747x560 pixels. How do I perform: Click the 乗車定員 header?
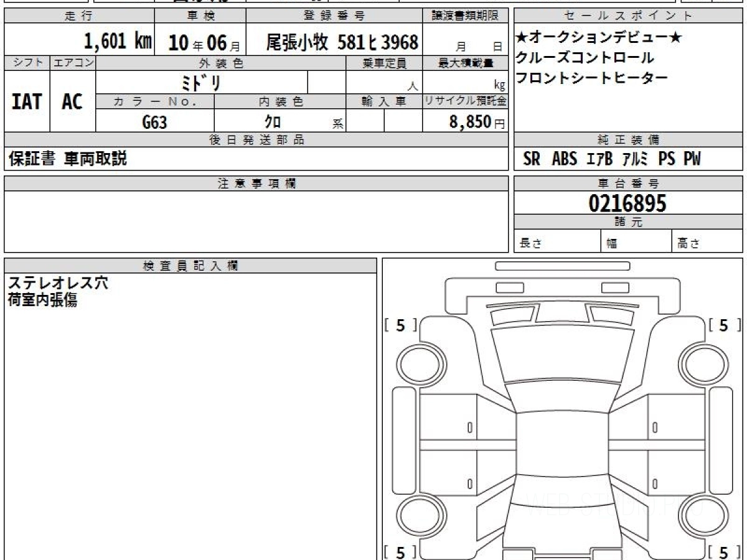tap(384, 63)
